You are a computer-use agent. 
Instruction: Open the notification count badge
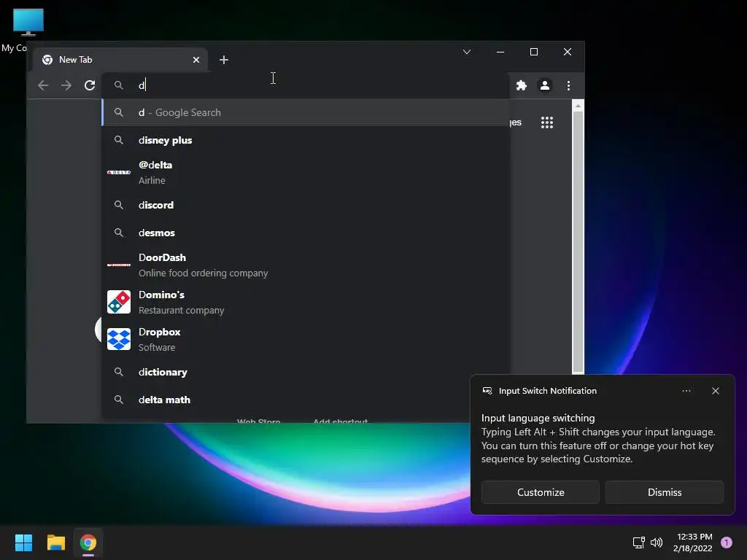click(727, 542)
